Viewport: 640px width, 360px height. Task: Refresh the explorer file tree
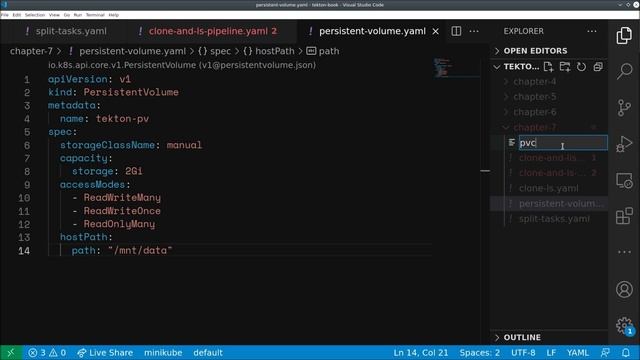pyautogui.click(x=581, y=67)
